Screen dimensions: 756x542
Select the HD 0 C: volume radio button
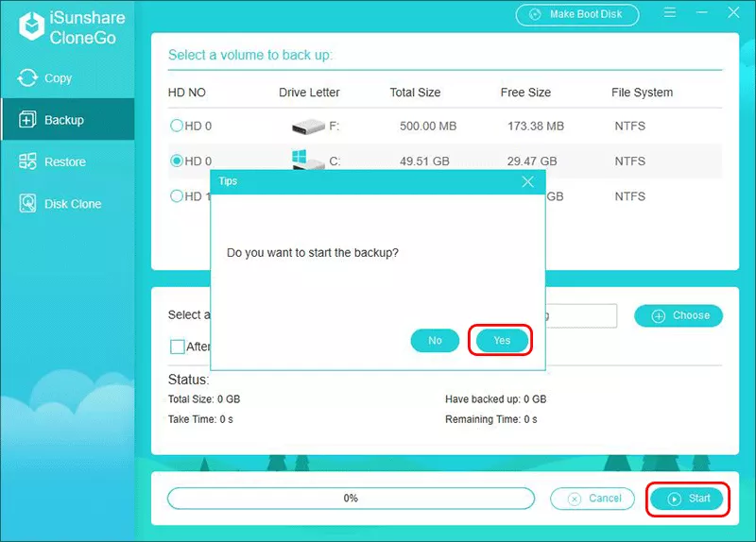pos(177,161)
